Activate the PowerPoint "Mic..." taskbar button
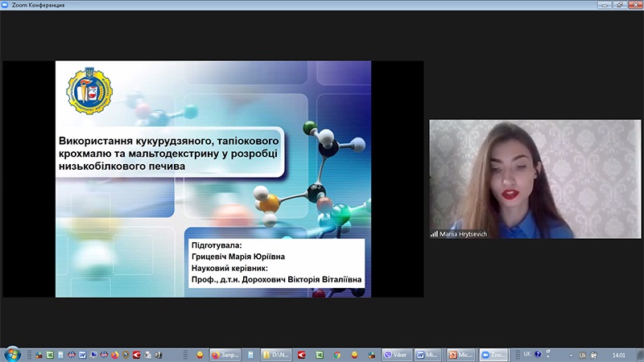This screenshot has width=644, height=362. tap(461, 355)
